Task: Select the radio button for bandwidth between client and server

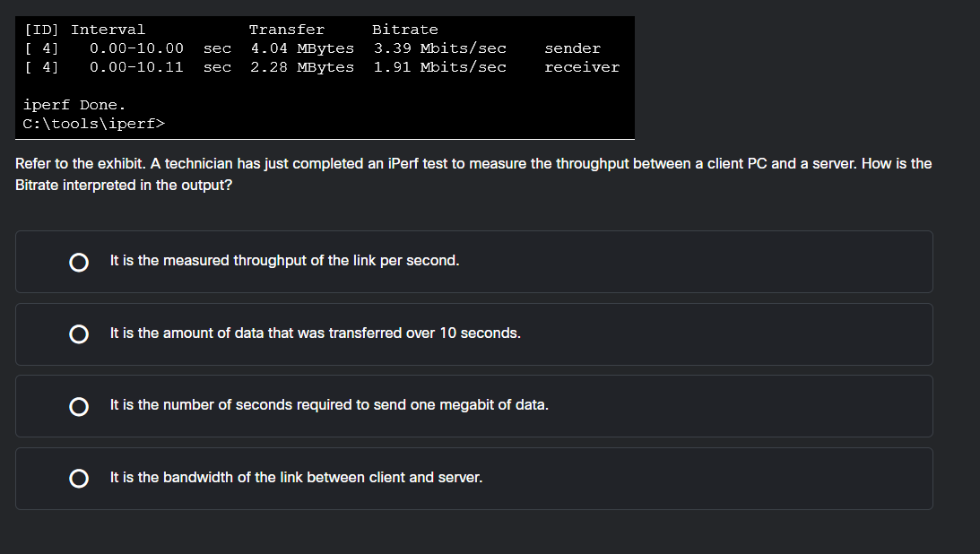Action: point(79,478)
